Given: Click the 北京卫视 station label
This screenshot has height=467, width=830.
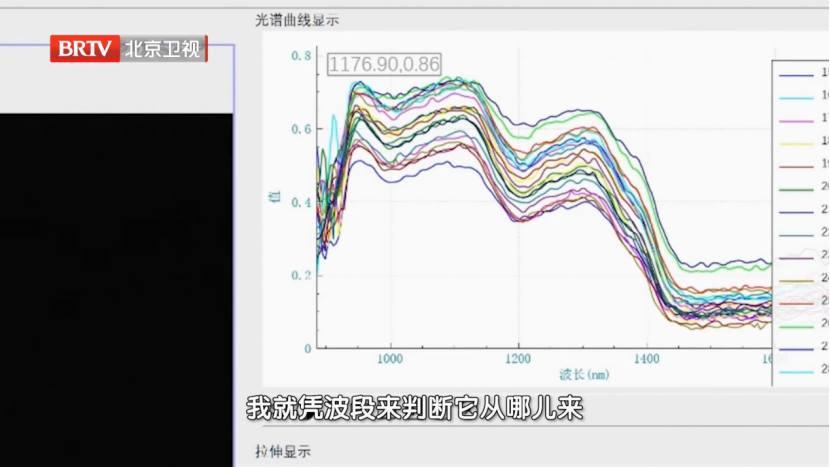Looking at the screenshot, I should [x=163, y=49].
